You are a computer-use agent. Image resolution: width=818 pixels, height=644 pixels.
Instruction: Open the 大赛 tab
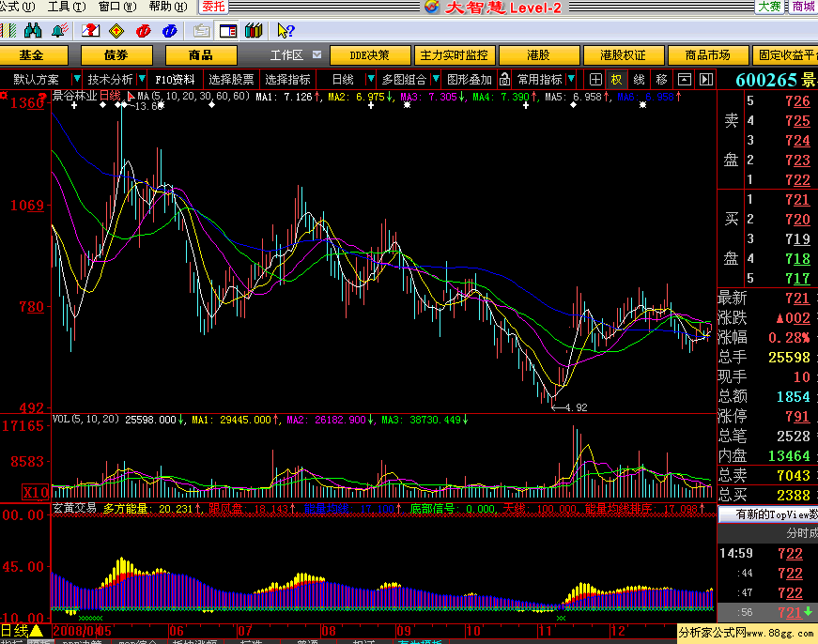[769, 7]
